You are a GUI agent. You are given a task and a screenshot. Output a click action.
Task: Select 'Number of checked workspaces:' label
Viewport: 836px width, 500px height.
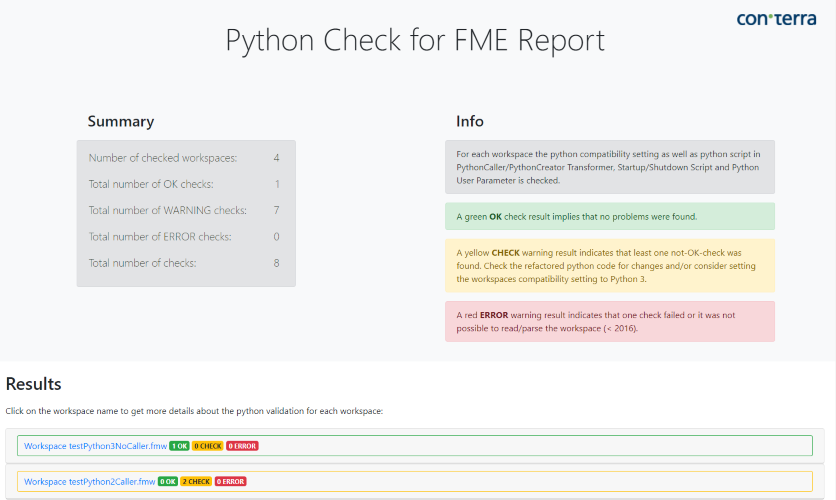[163, 158]
